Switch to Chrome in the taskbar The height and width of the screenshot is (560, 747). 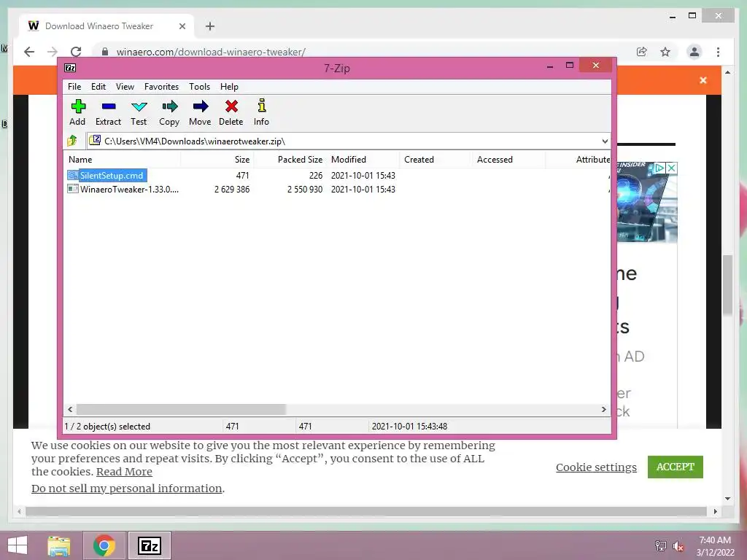point(104,545)
